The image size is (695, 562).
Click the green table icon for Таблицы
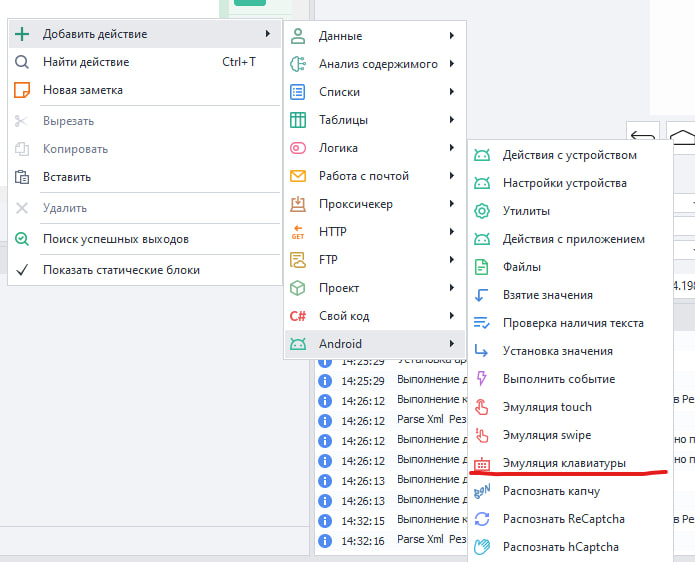[x=298, y=120]
